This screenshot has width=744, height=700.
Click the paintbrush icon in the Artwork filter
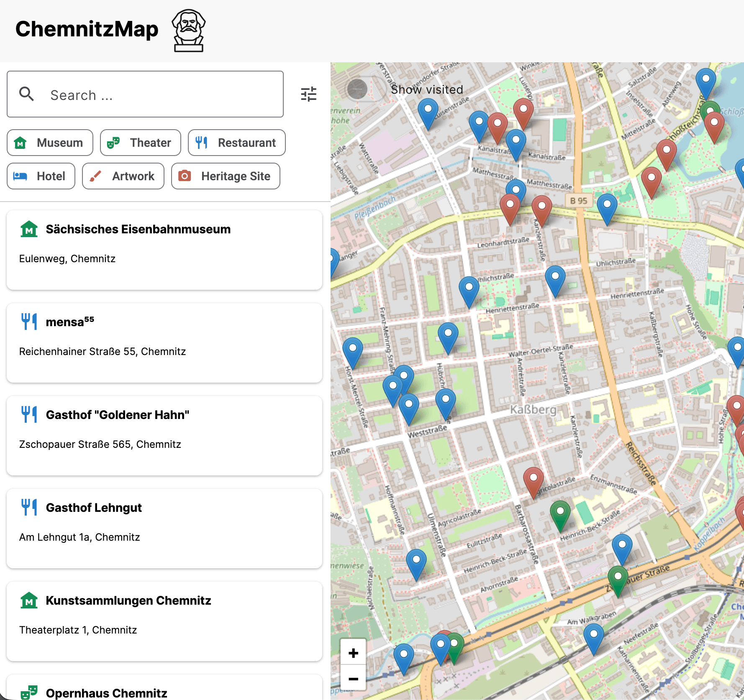pos(95,176)
